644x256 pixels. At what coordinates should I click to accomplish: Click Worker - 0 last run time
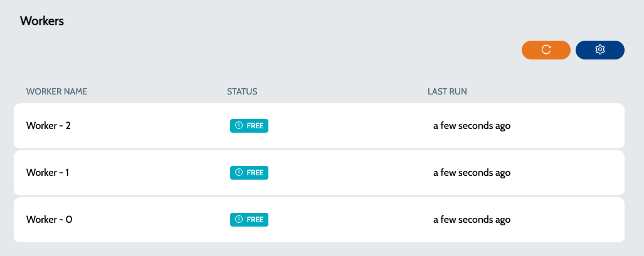(x=472, y=220)
